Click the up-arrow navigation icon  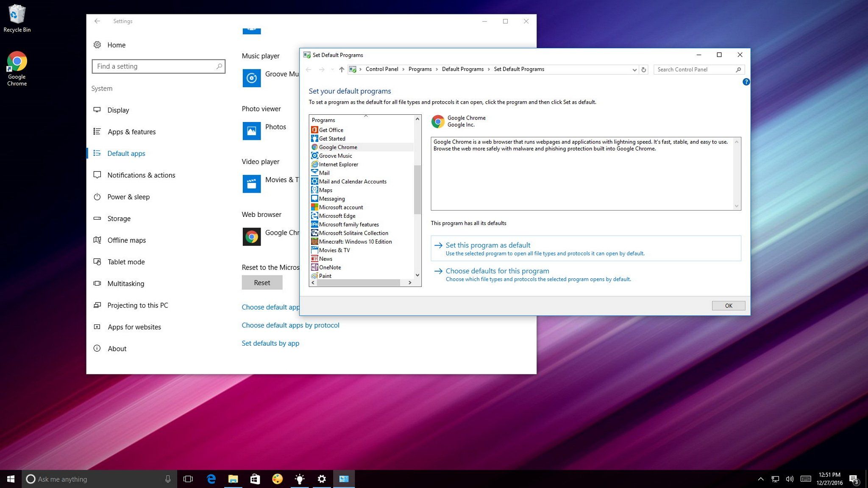point(342,69)
